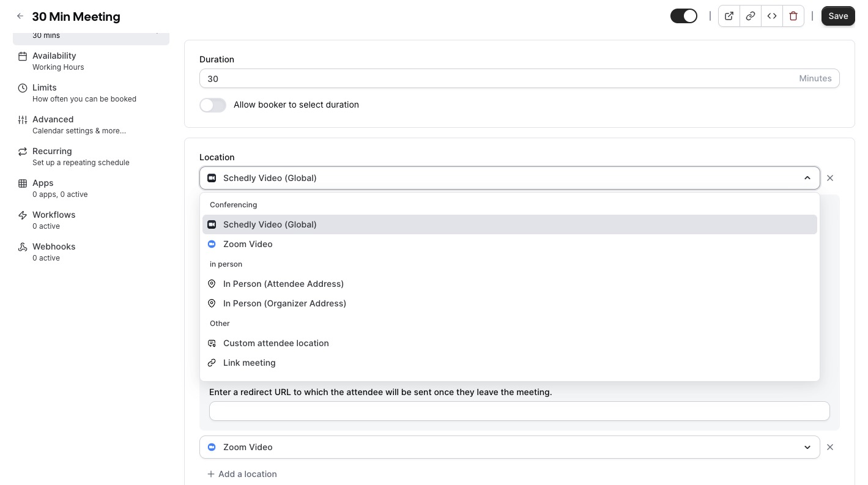Click the Workflows lightning icon

click(x=23, y=215)
